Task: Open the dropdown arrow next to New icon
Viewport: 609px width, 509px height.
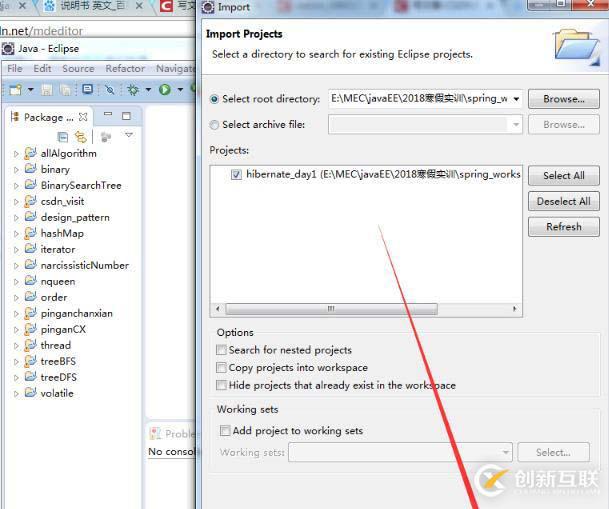Action: click(x=30, y=90)
